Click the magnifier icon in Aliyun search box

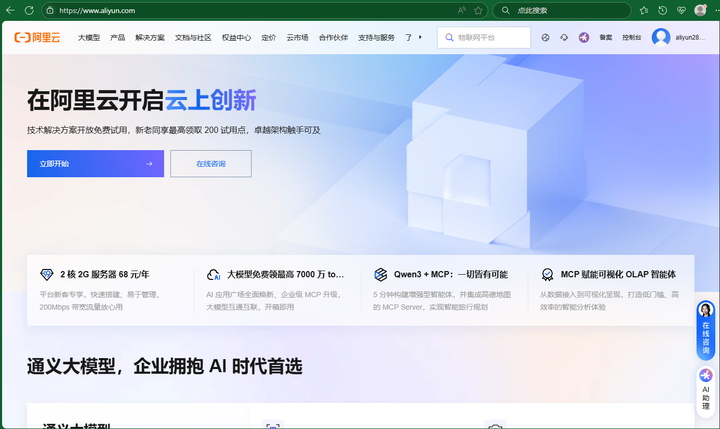click(x=449, y=37)
